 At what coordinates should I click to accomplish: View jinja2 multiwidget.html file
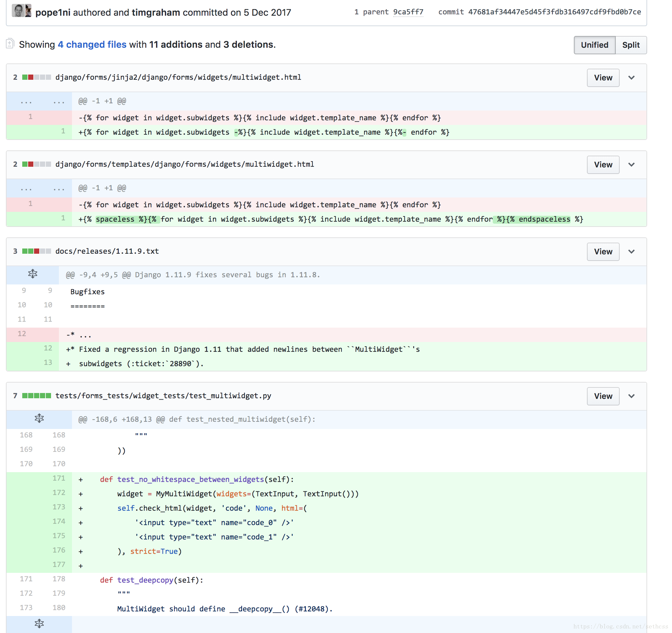(x=603, y=78)
